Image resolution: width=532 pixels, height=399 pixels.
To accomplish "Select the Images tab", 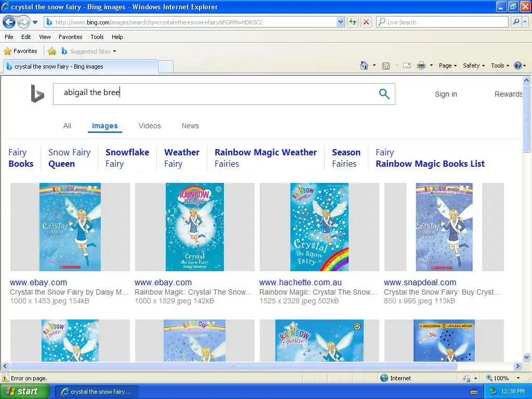I will [105, 126].
